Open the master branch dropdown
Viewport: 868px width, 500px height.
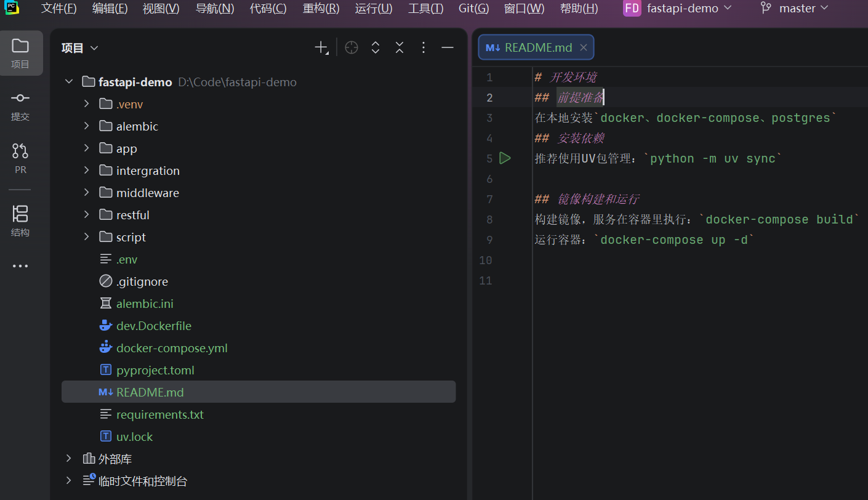click(x=797, y=9)
